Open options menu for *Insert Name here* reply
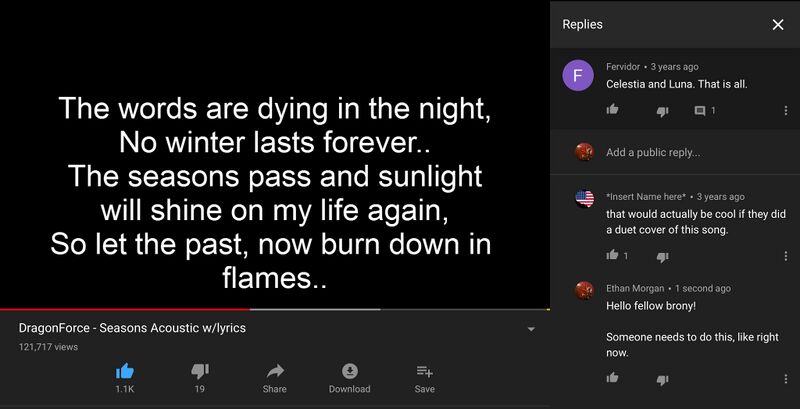 point(785,256)
